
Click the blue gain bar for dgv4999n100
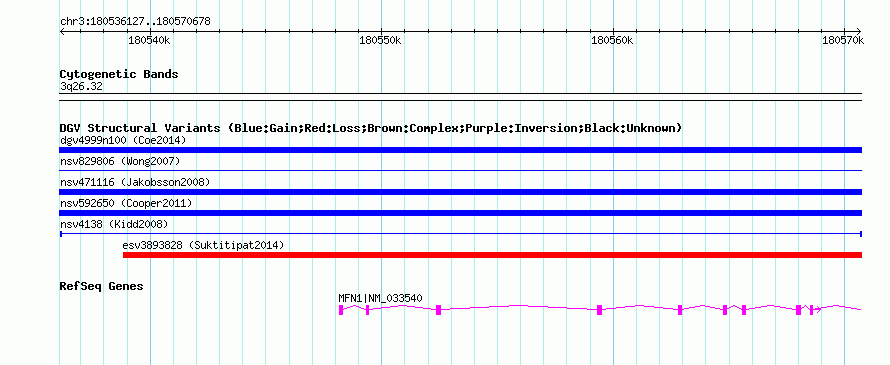(x=460, y=150)
